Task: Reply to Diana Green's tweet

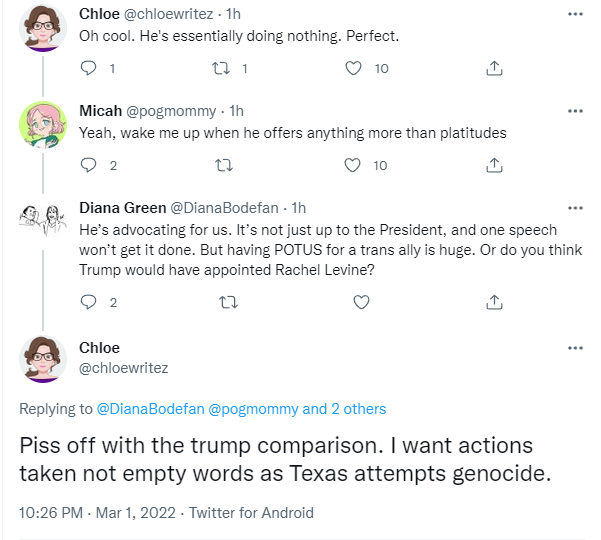Action: [88, 302]
